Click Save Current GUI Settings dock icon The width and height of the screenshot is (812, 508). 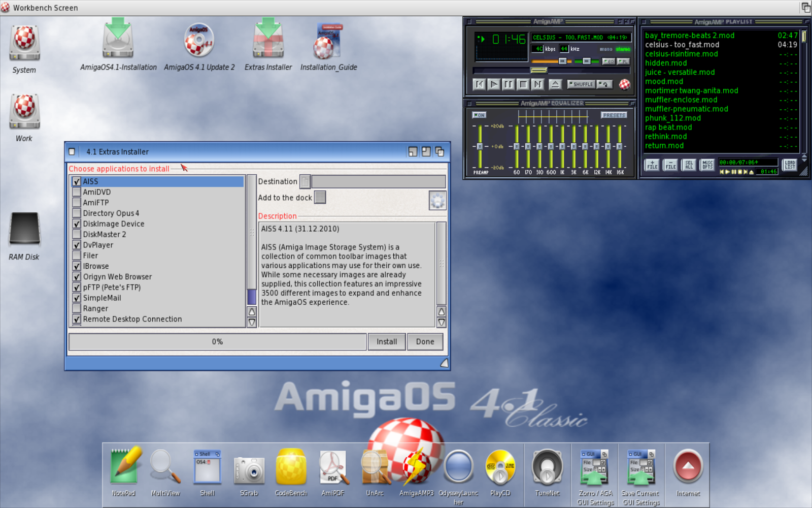coord(641,466)
